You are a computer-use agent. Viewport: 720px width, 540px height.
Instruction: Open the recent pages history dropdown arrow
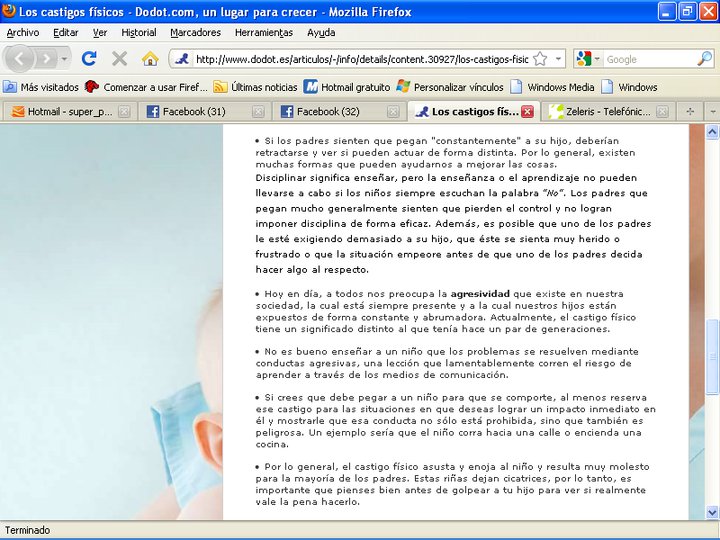(x=64, y=59)
